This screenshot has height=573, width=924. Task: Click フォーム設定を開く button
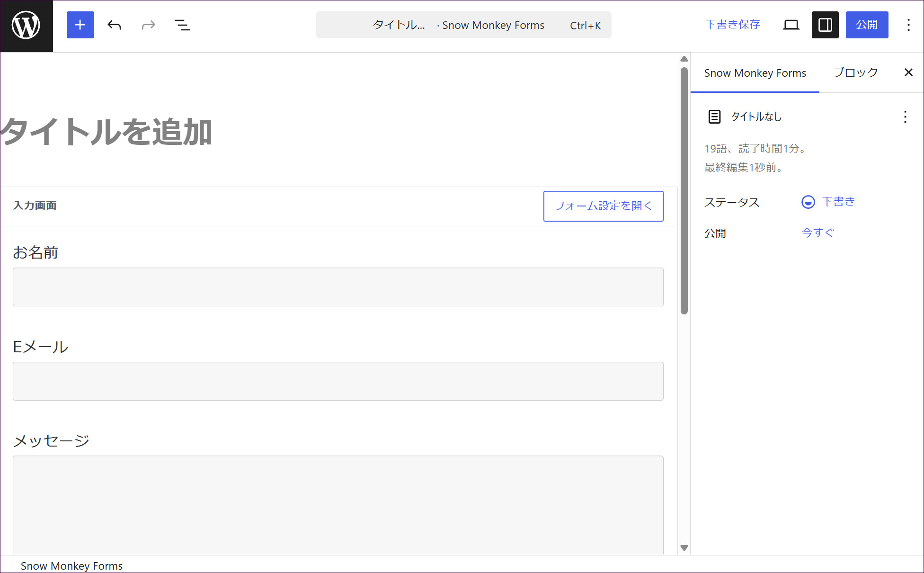click(603, 206)
